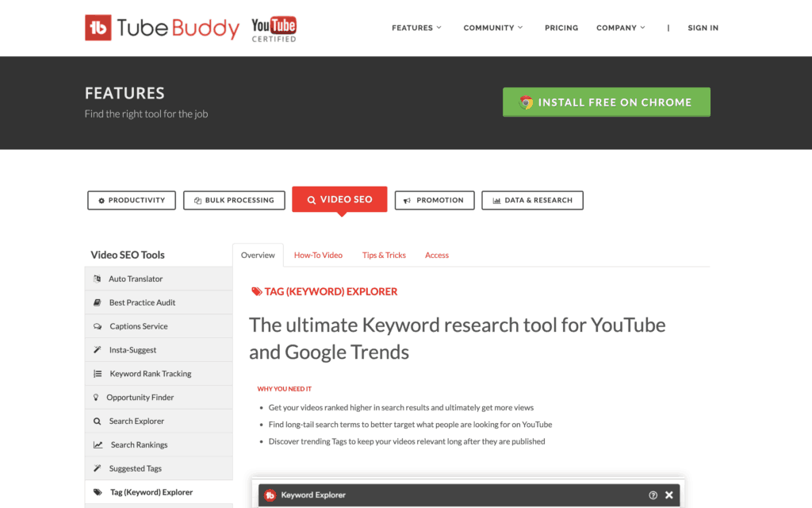812x508 pixels.
Task: Click the 'WHY YOU NEED IT' label
Action: [x=285, y=389]
